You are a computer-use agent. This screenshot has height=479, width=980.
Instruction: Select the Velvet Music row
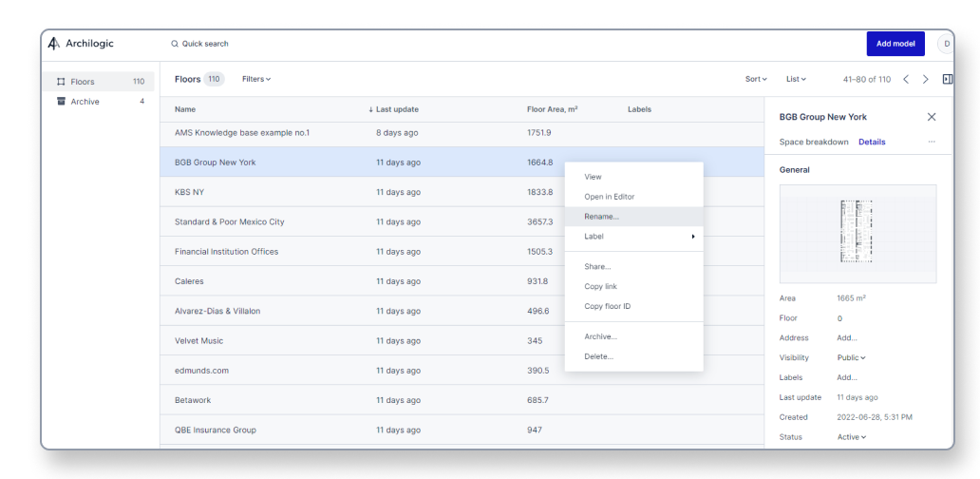click(462, 341)
